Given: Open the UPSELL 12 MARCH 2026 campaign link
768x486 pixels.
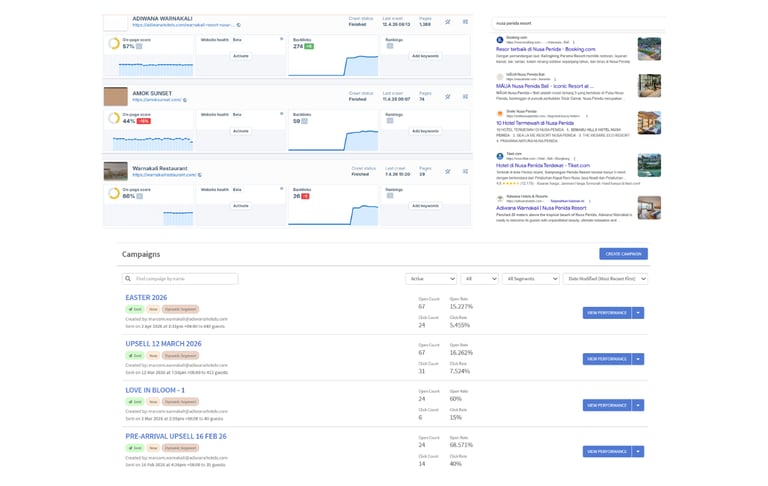Looking at the screenshot, I should [163, 344].
